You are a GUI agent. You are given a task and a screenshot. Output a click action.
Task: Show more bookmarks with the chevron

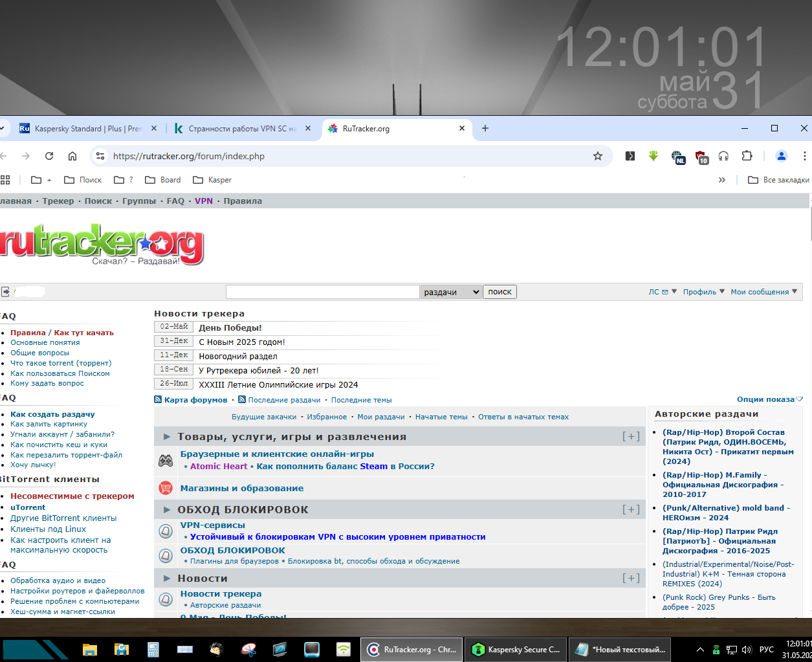coord(722,180)
